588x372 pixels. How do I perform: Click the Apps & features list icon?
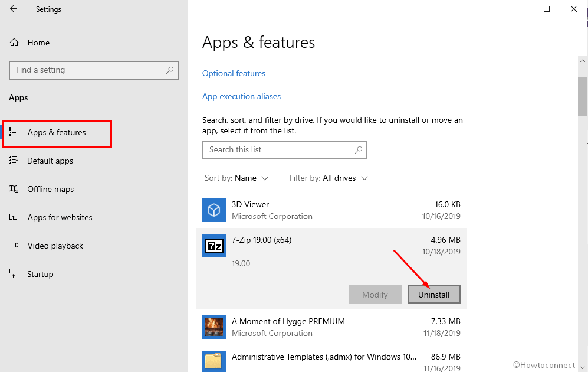point(14,132)
